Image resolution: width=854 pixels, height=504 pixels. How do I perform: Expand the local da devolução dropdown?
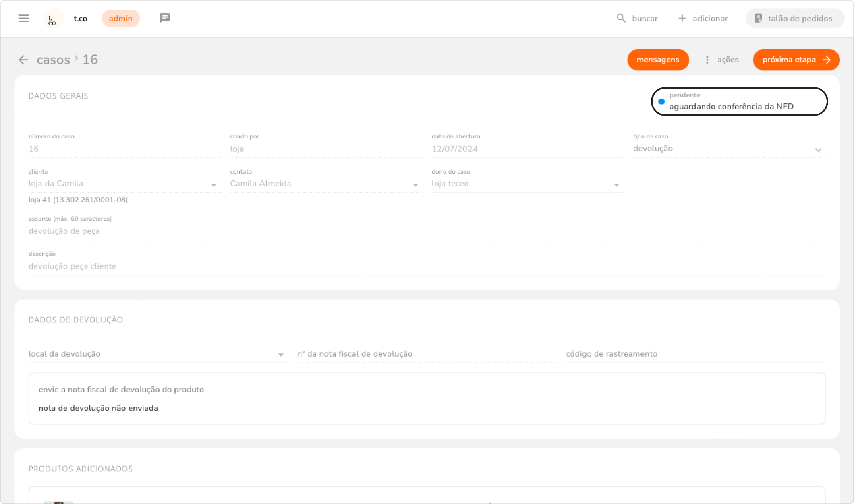(281, 355)
